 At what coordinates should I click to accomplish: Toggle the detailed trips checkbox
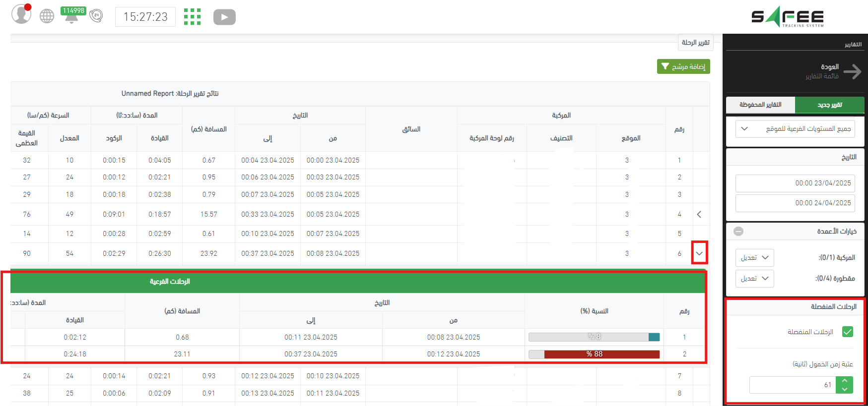pos(848,332)
